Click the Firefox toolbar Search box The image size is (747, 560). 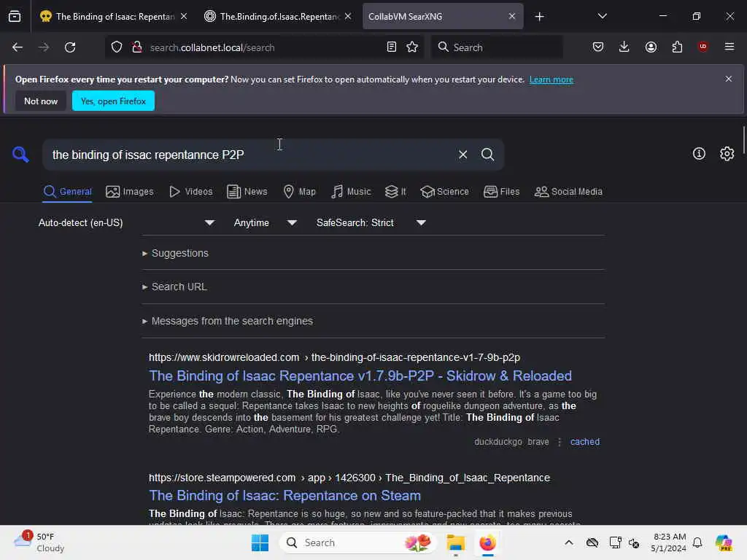[497, 47]
